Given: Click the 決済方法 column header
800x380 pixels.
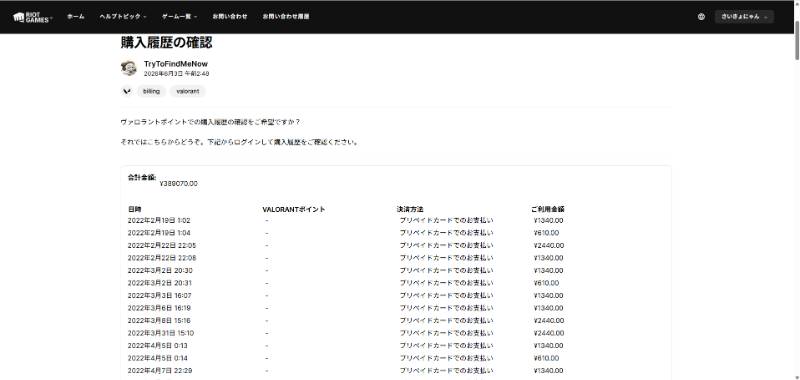Looking at the screenshot, I should tap(410, 209).
